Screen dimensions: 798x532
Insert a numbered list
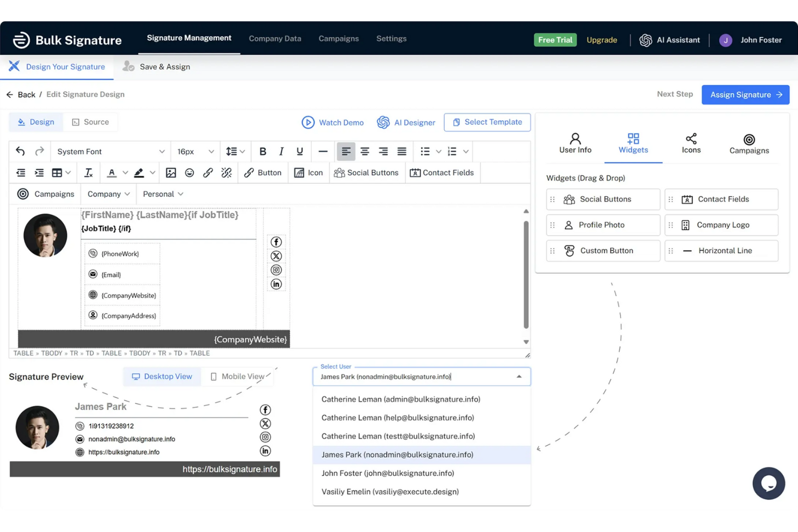452,151
